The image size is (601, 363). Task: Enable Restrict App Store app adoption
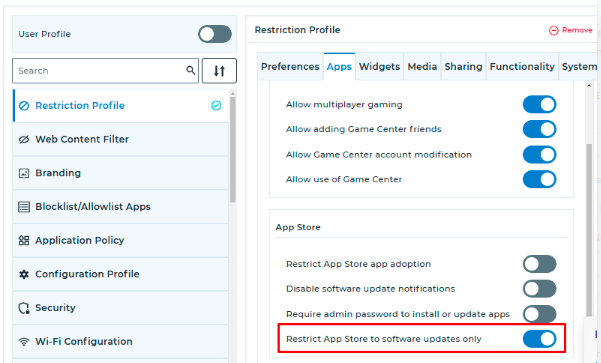click(x=539, y=264)
